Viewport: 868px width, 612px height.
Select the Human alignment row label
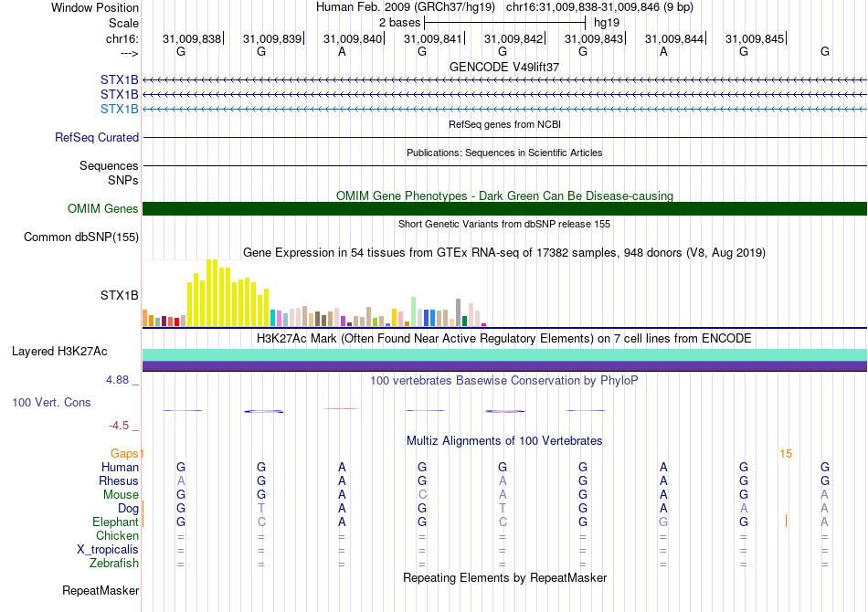tap(120, 468)
